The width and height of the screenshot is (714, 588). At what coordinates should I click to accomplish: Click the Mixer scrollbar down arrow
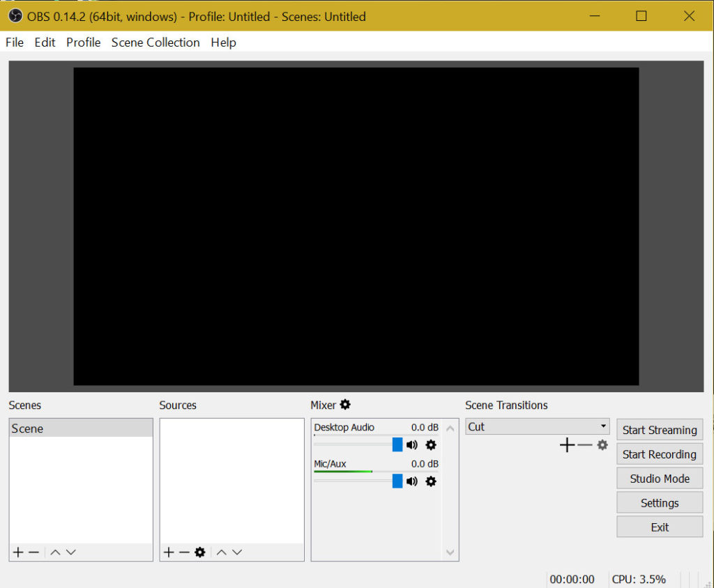(x=450, y=552)
